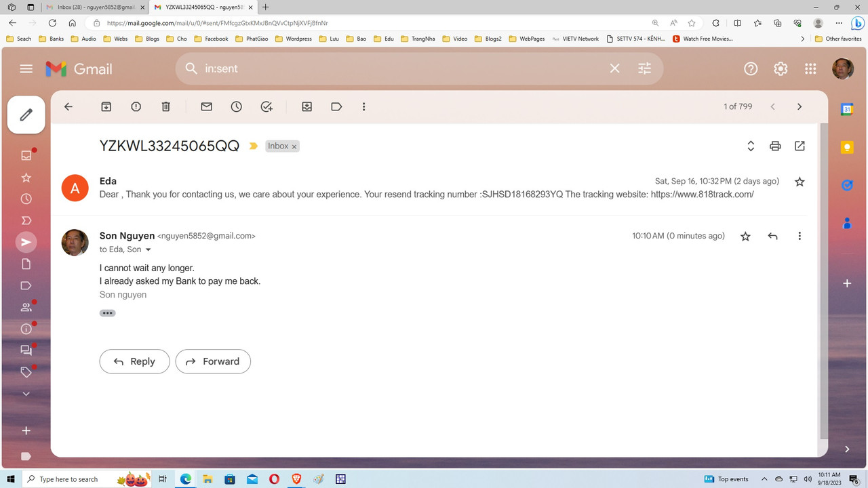Viewport: 868px width, 488px height.
Task: Mark the conversation as unread
Action: point(206,106)
